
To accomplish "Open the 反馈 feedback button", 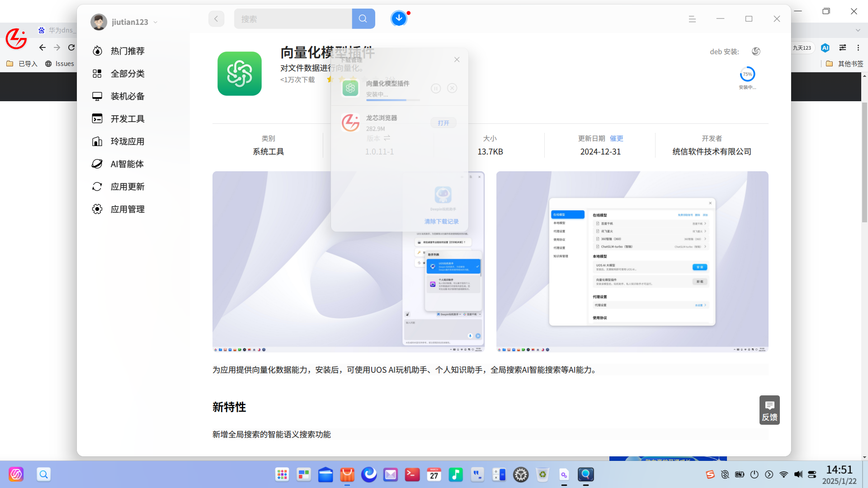I will [769, 410].
